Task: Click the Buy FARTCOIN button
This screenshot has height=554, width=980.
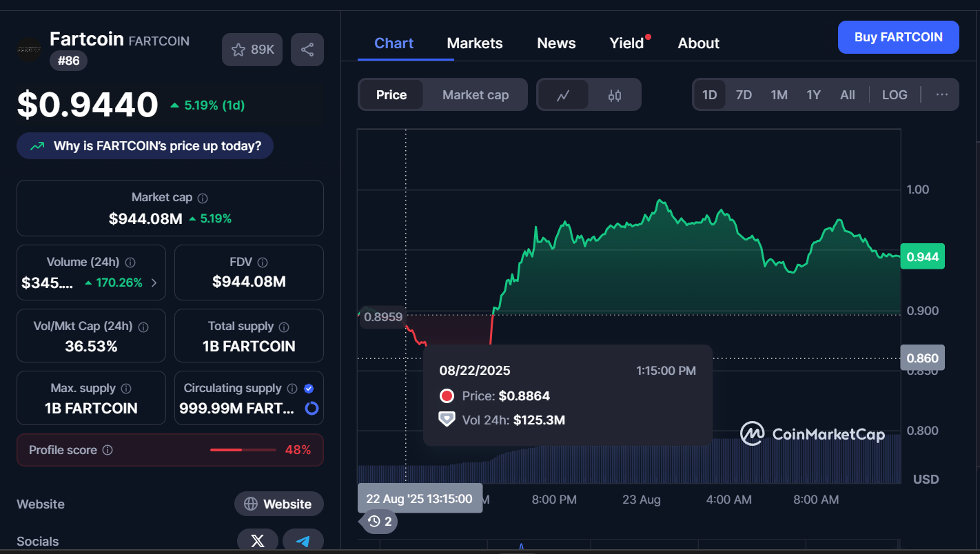Action: [x=899, y=37]
